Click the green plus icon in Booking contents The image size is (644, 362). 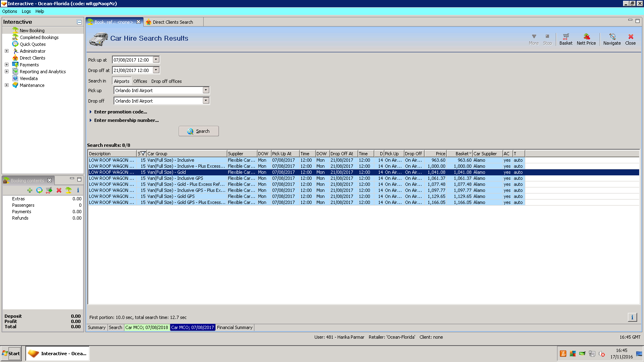tap(30, 190)
